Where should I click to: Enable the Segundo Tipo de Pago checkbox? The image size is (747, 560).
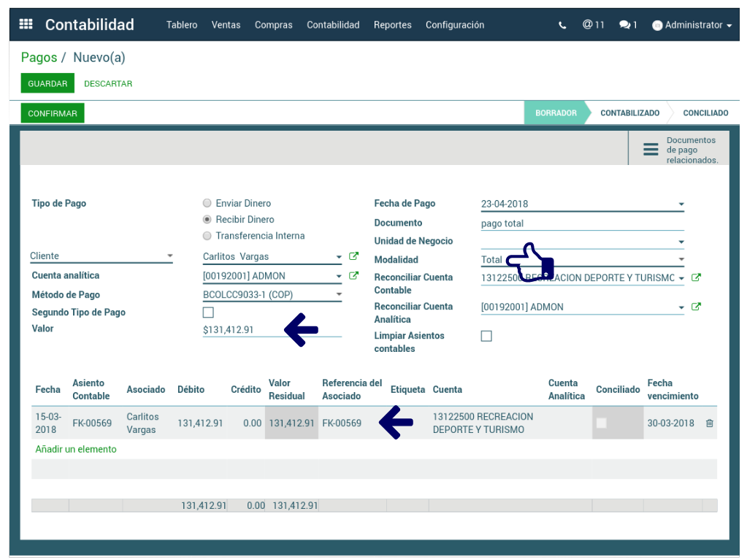(x=208, y=312)
